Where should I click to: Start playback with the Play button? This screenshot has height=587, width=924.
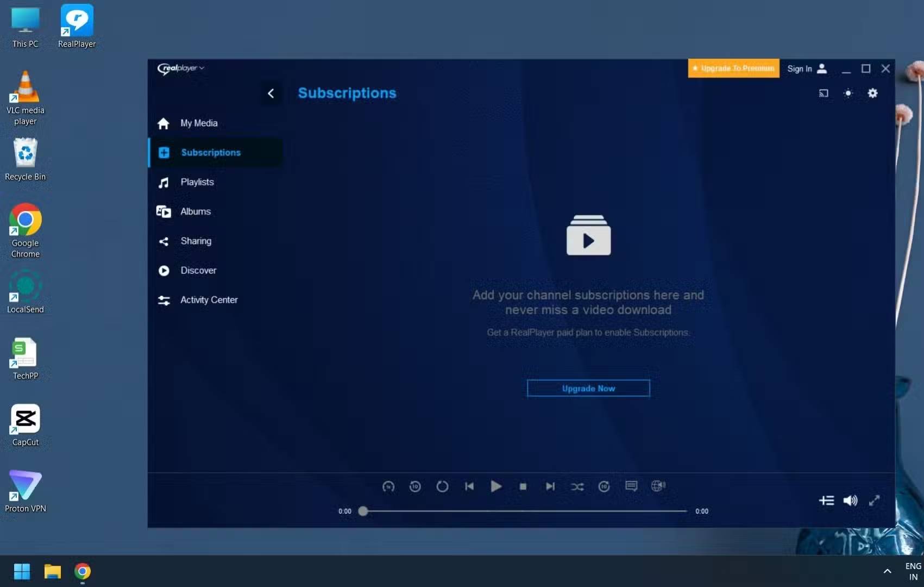(496, 486)
